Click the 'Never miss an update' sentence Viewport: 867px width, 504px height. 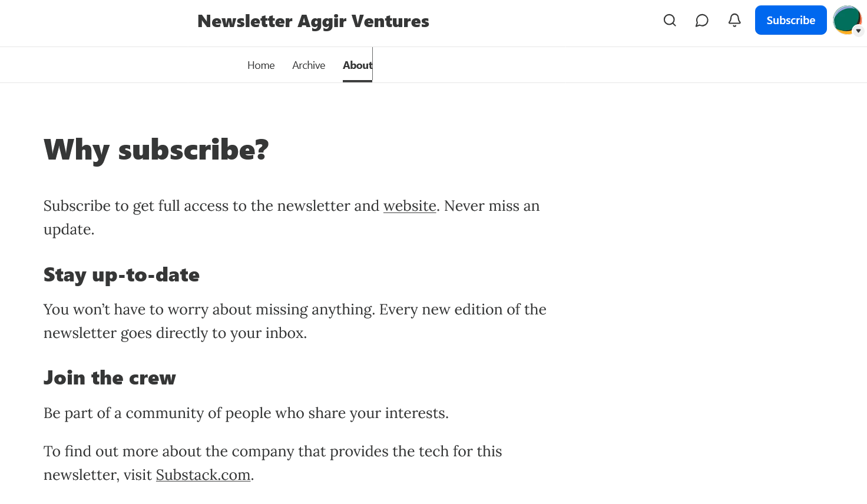(292, 218)
